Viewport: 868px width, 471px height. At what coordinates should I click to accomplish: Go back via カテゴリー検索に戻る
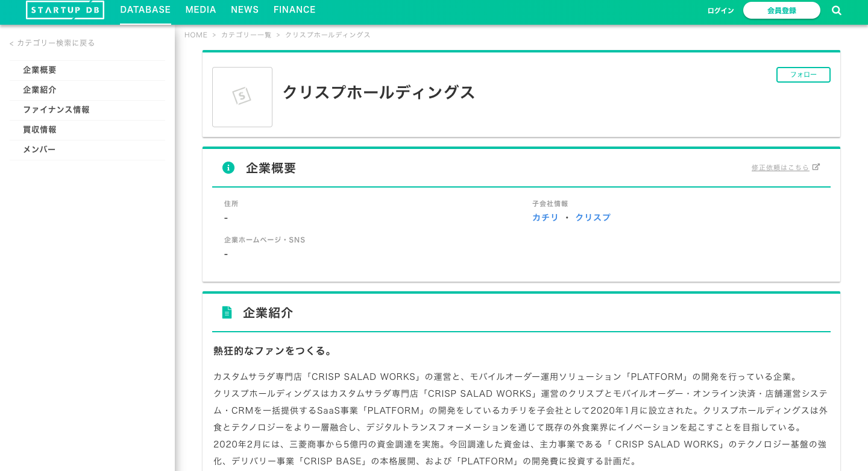pos(51,43)
